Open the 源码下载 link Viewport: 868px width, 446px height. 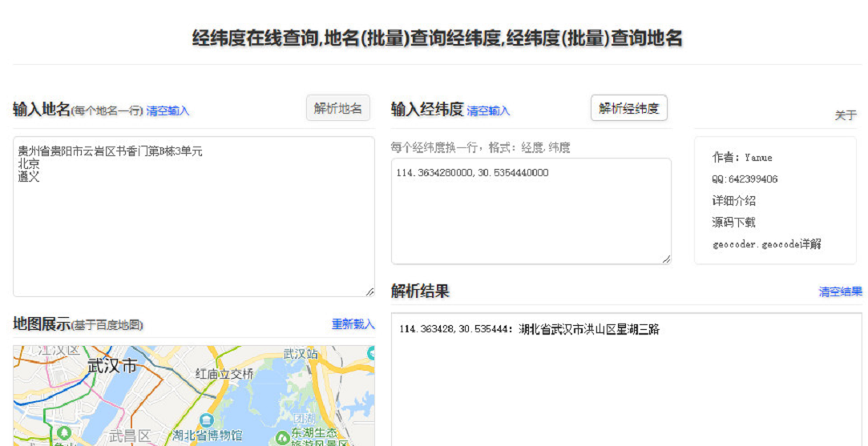point(733,223)
